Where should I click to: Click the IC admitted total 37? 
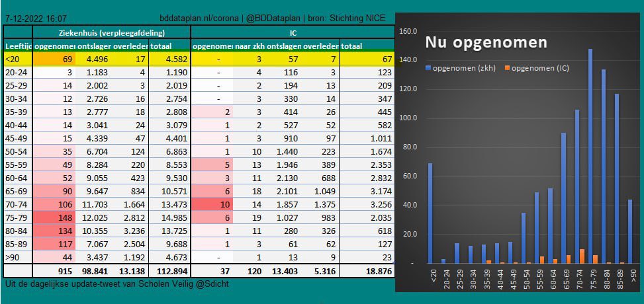225,271
